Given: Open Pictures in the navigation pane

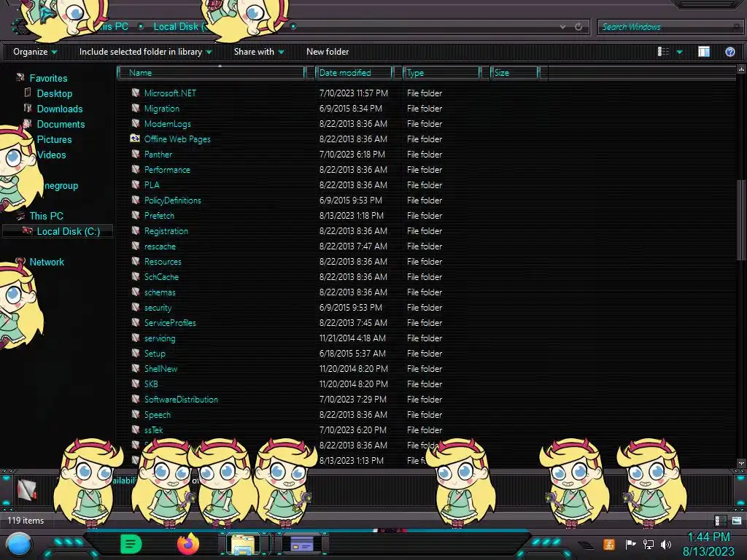Looking at the screenshot, I should [x=54, y=139].
